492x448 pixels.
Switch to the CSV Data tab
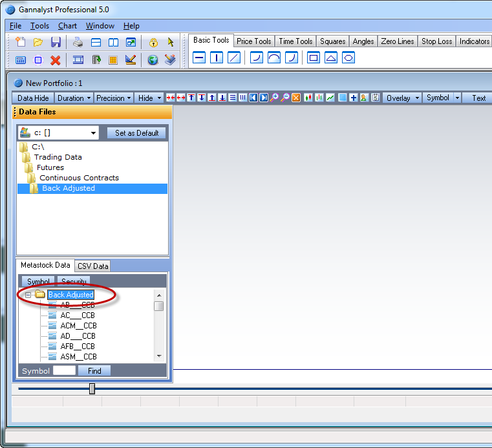[x=92, y=266]
